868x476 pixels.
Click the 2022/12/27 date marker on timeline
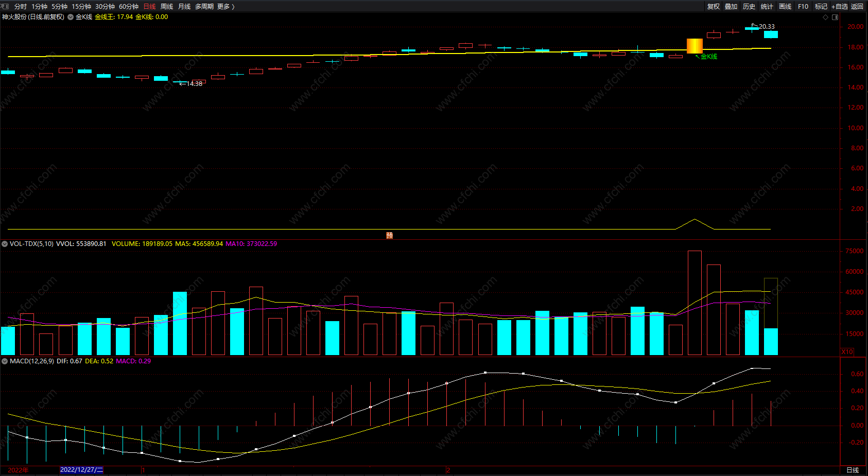[x=81, y=470]
